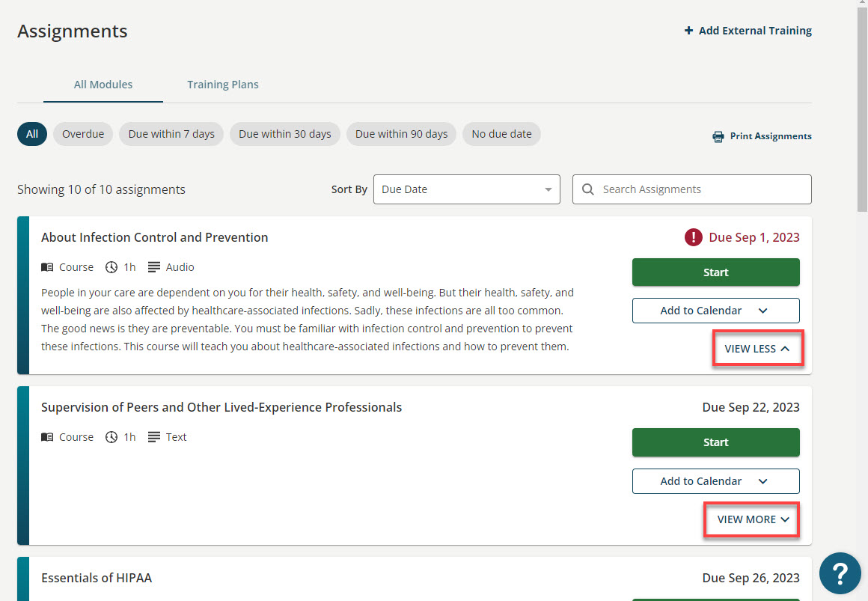Select the Due within 30 days filter
Screen dimensions: 868x601
click(x=284, y=133)
